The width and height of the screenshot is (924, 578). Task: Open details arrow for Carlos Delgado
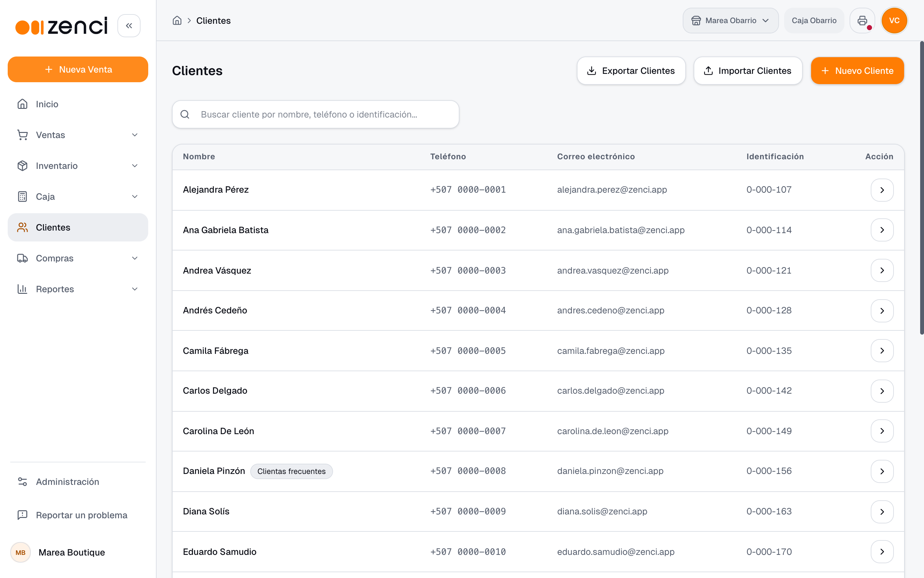point(882,391)
